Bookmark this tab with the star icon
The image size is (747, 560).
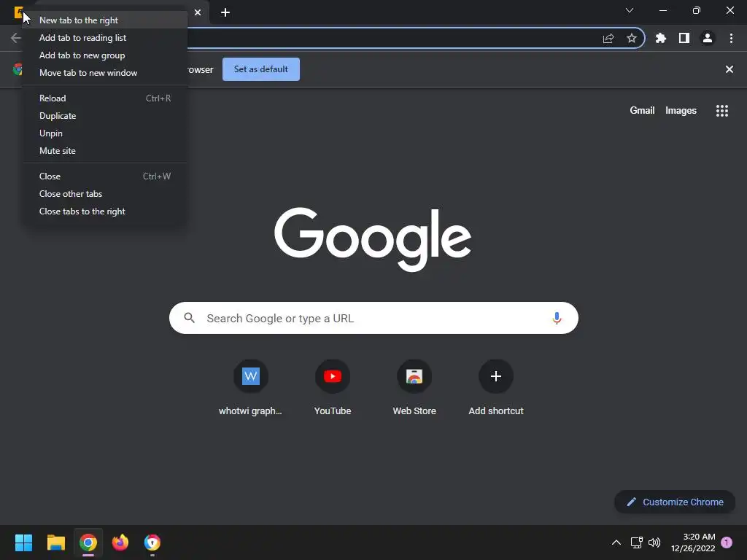pos(632,38)
